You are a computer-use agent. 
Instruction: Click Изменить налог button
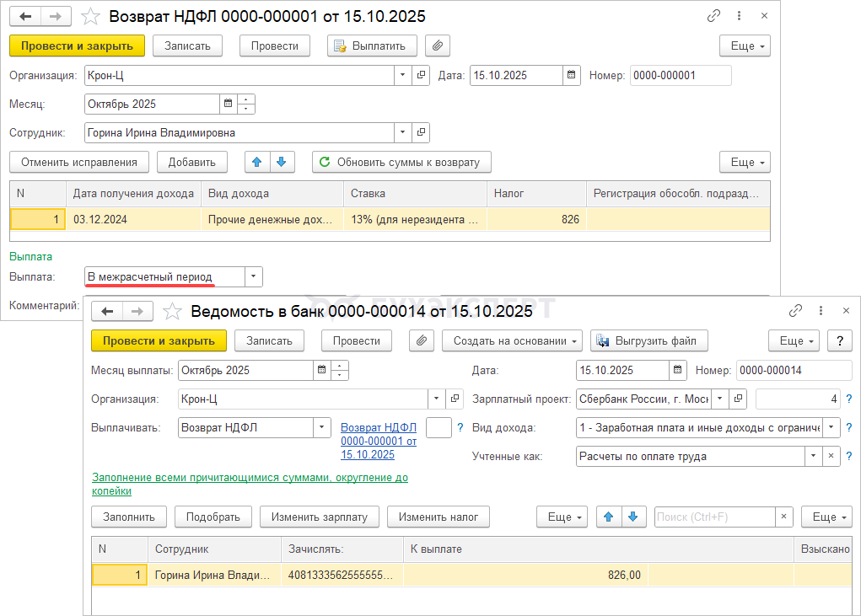pos(439,517)
